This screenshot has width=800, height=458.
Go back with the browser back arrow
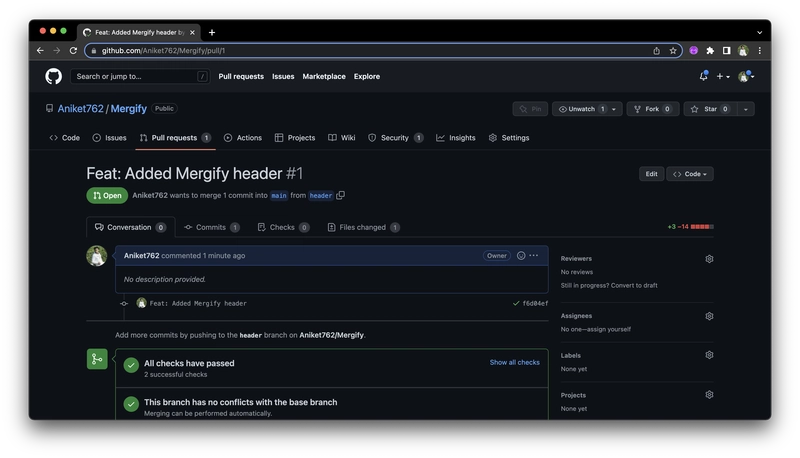[40, 50]
